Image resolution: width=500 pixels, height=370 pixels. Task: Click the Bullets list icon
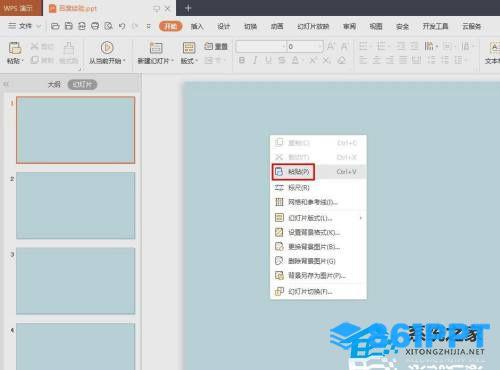pyautogui.click(x=363, y=46)
